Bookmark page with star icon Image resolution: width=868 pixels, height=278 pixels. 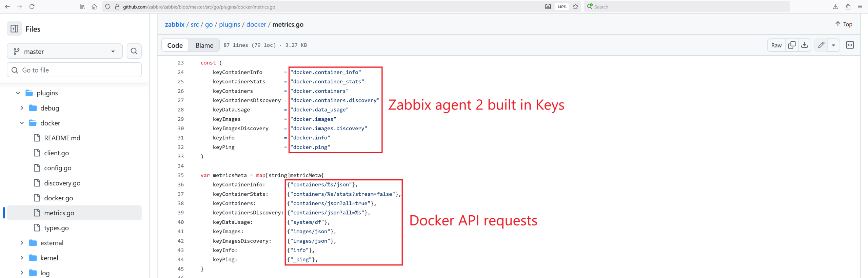[575, 7]
